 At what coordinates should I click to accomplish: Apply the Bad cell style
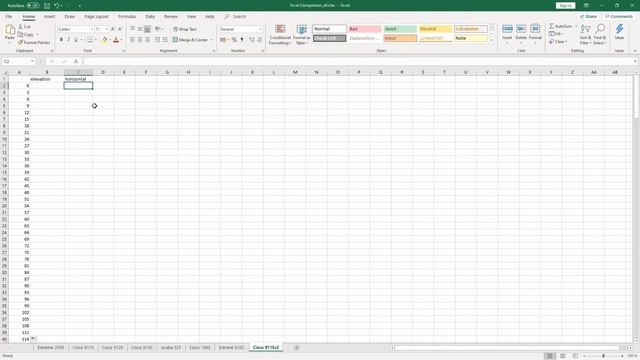pos(365,29)
